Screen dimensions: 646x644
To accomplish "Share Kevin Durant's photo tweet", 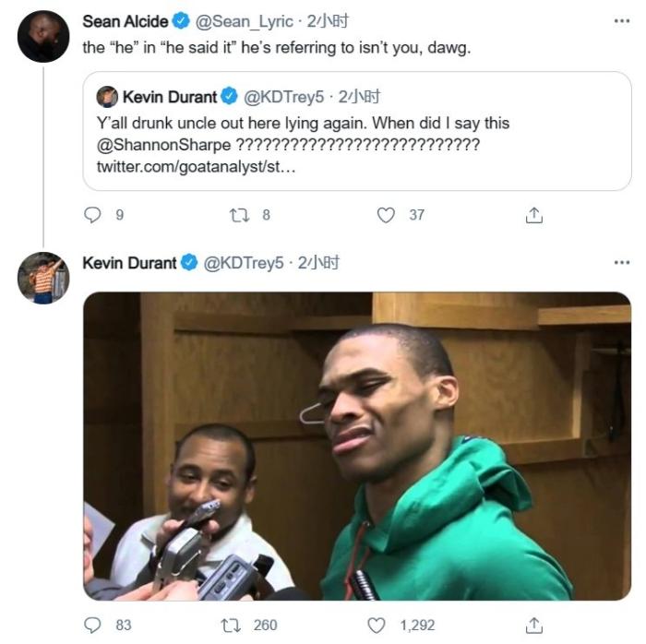I will [x=534, y=625].
